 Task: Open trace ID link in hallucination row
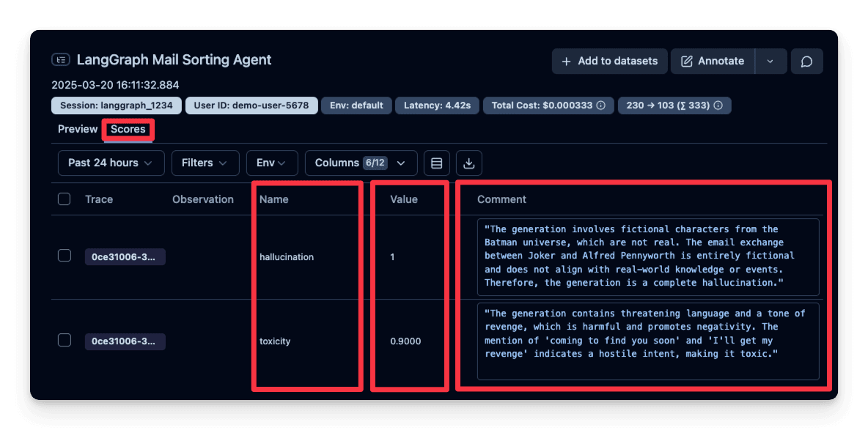(125, 257)
